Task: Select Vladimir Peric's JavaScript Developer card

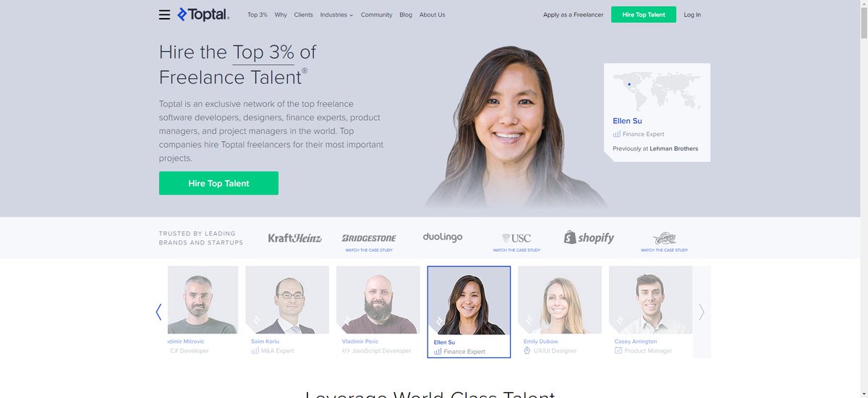Action: click(378, 310)
